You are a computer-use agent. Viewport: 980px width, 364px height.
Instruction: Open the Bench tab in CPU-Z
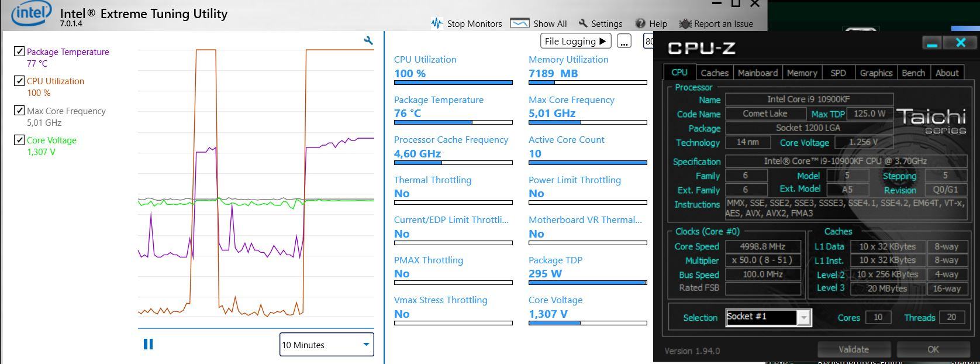coord(913,73)
